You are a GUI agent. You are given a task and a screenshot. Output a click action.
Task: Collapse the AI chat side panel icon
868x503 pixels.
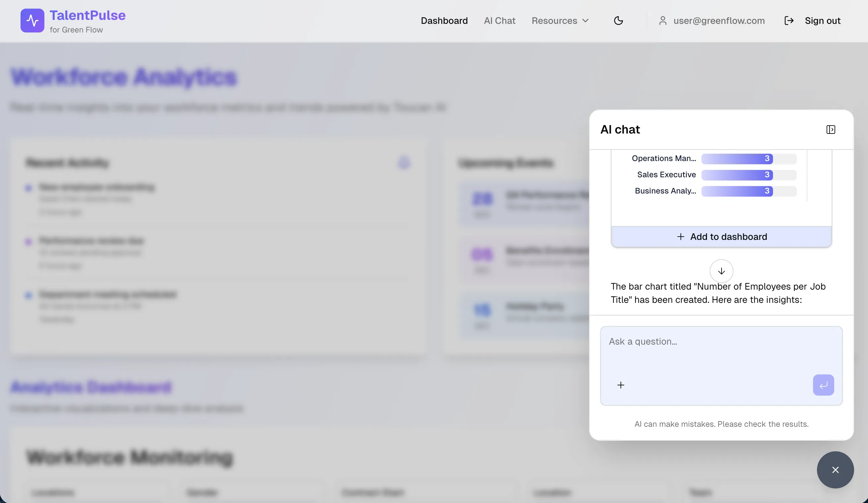(831, 130)
